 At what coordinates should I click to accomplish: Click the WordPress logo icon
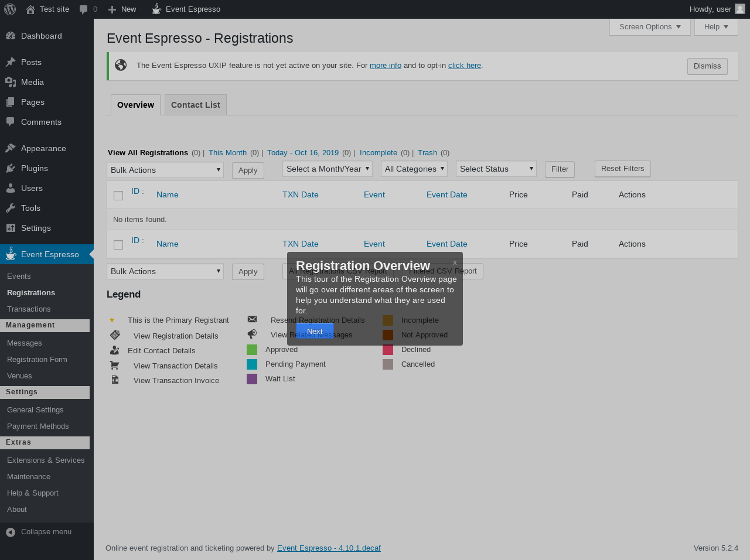point(10,9)
